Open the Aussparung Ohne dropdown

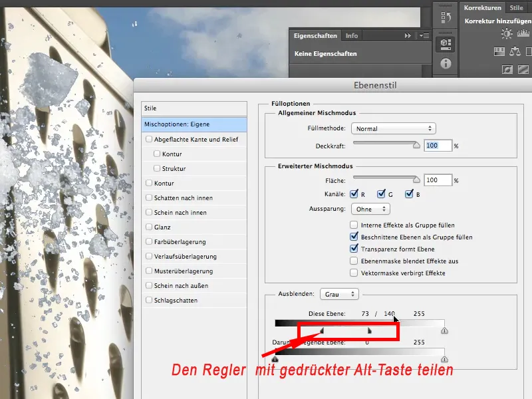[x=370, y=209]
